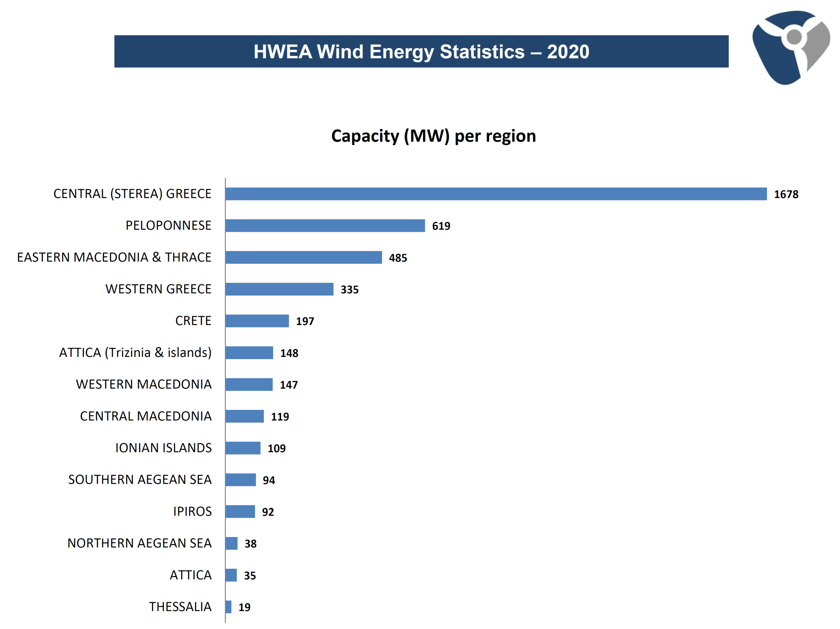Select the Western Macedonia bar
Image resolution: width=840 pixels, height=629 pixels.
point(249,384)
